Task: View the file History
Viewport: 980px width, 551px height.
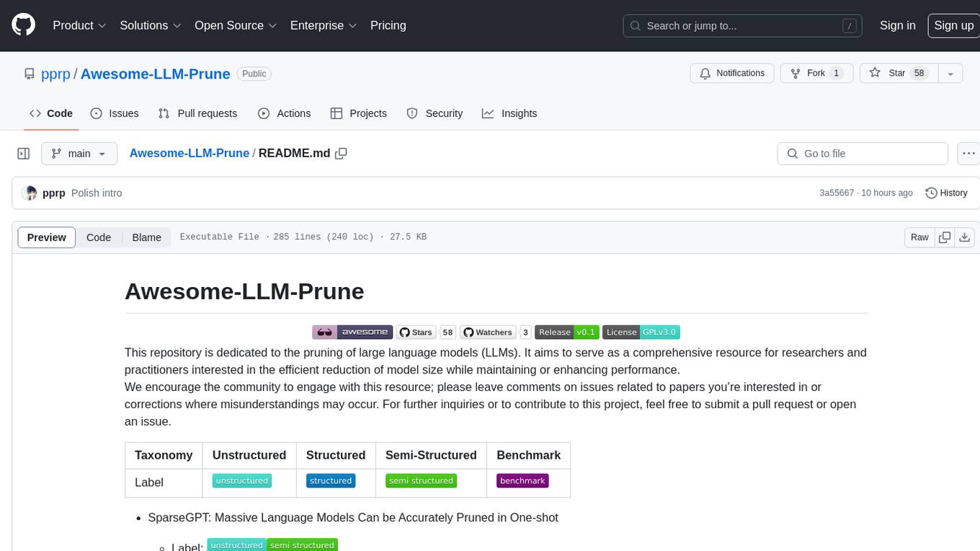Action: (946, 193)
